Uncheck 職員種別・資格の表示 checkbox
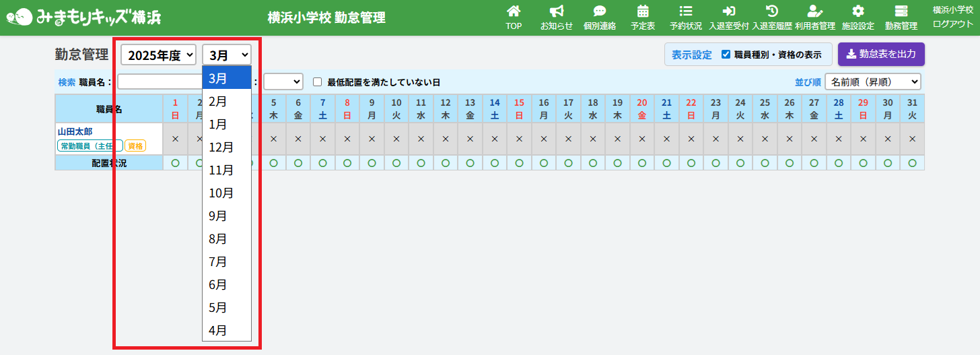The height and width of the screenshot is (355, 980). (x=726, y=55)
